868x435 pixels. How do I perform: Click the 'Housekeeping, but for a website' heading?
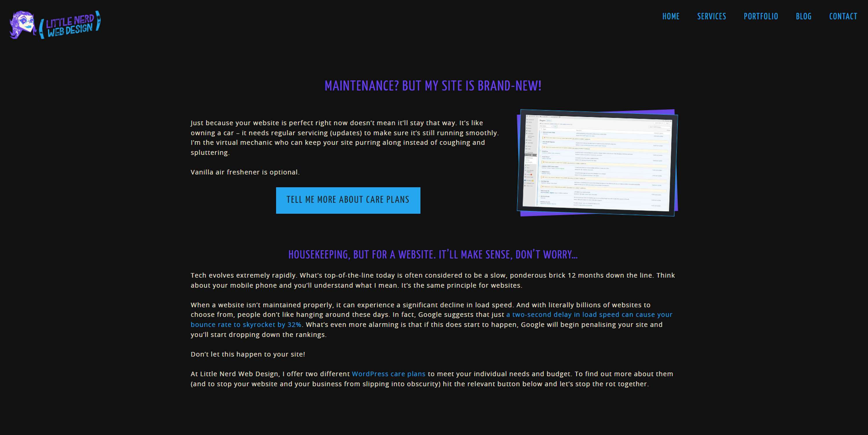pos(433,255)
